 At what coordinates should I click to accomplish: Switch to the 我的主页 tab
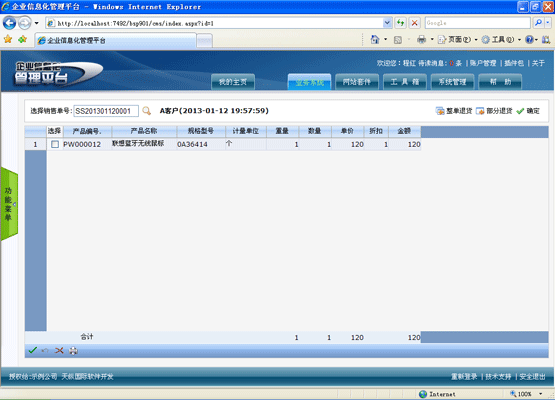click(233, 82)
